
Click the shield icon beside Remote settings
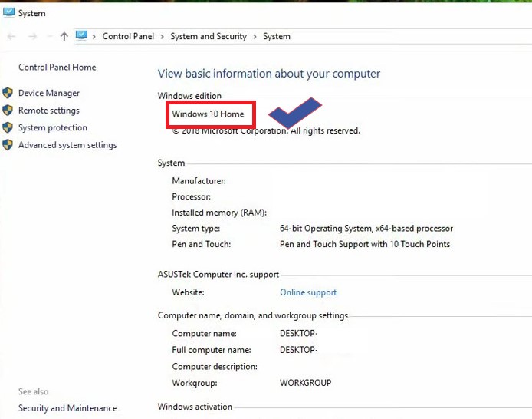(8, 111)
